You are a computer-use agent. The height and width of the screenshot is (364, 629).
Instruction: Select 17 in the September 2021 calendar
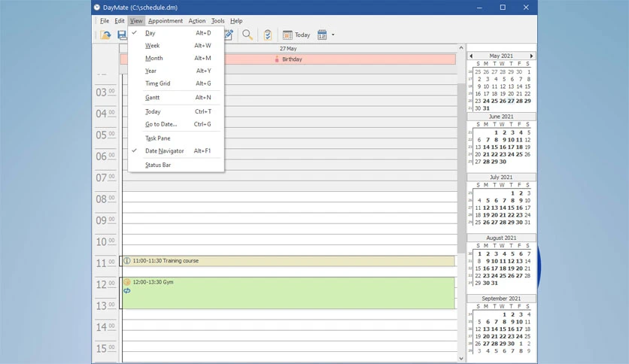click(x=519, y=329)
